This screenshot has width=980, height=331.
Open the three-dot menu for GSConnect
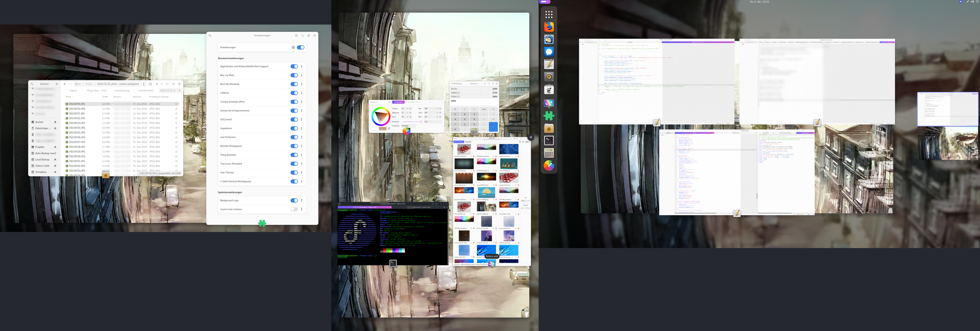(x=302, y=119)
